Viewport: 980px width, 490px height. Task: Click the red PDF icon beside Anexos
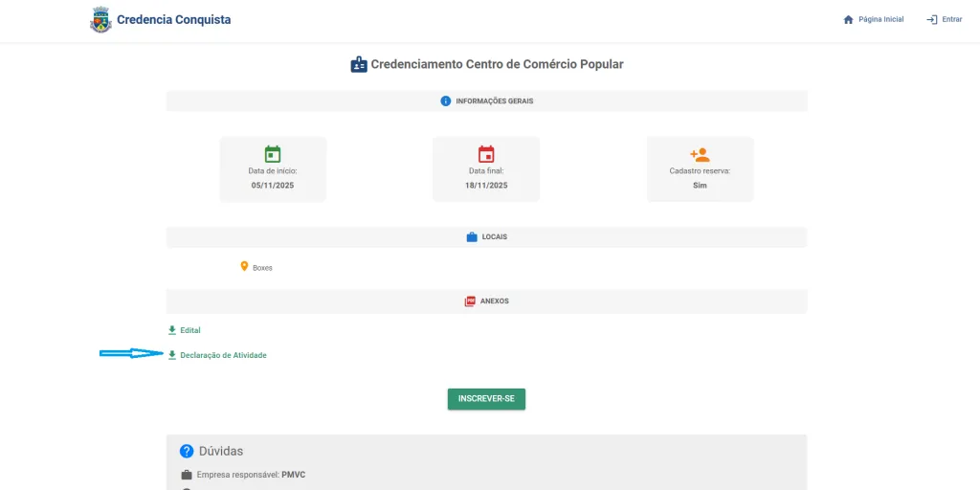[x=470, y=301]
